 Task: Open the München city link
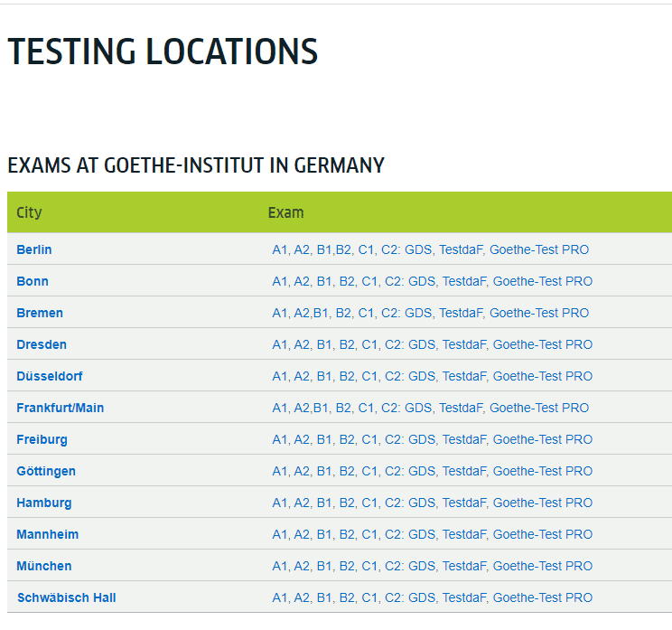[x=43, y=566]
